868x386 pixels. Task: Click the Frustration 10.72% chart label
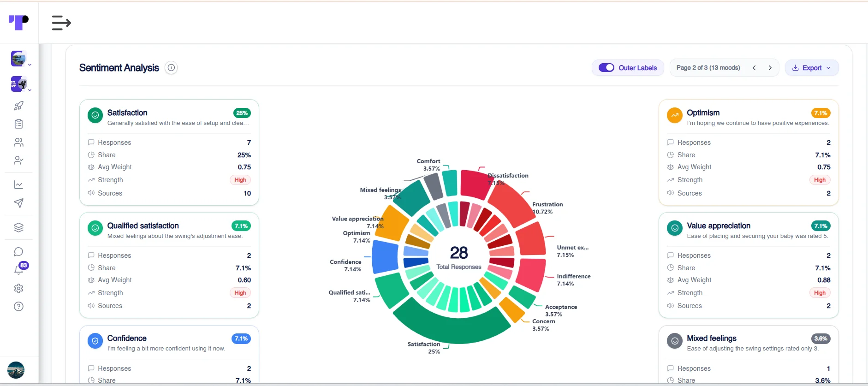coord(547,208)
